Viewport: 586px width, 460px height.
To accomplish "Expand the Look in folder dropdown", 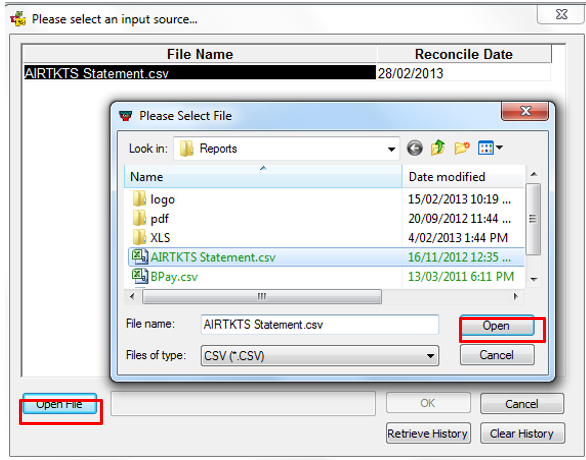I will pos(391,149).
